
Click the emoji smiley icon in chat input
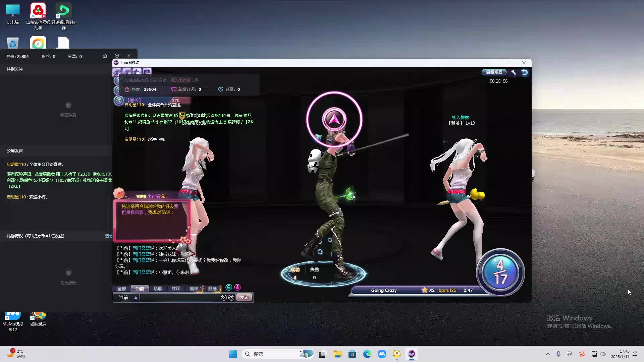tap(231, 298)
